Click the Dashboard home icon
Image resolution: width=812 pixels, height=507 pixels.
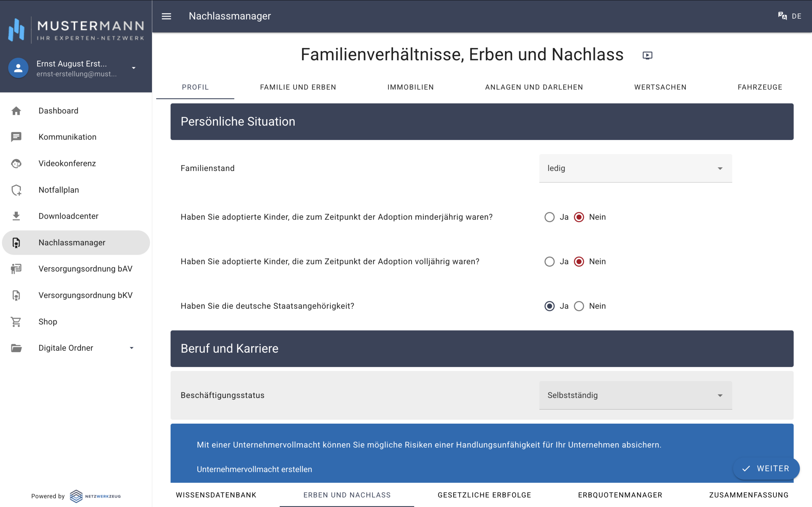point(16,111)
